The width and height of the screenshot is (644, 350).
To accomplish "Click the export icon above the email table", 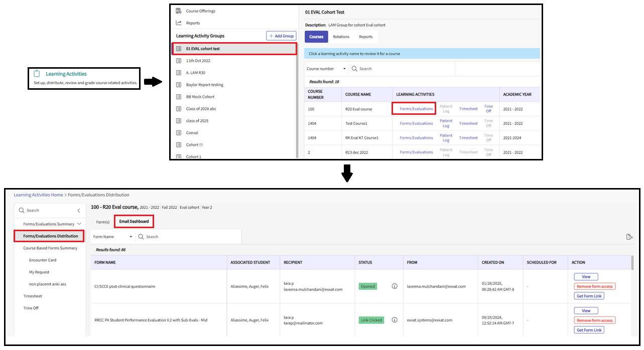I will click(629, 237).
